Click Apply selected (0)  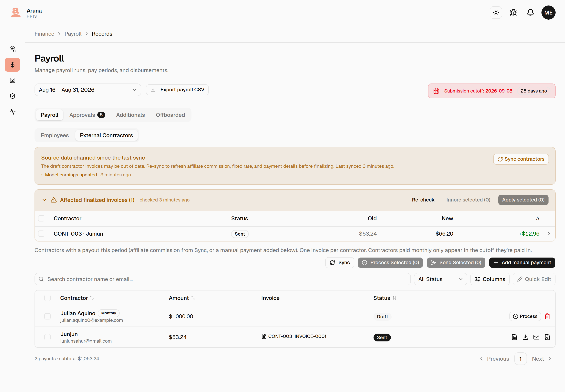[x=523, y=200]
